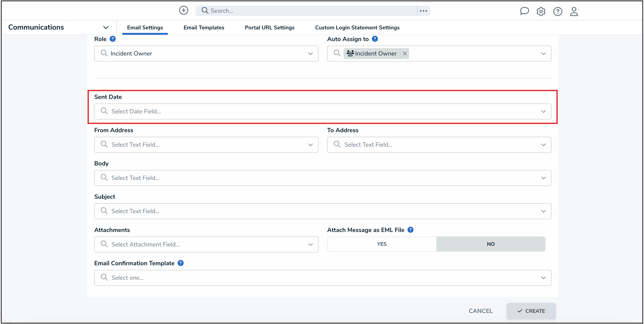Click the search options ellipsis icon
The width and height of the screenshot is (644, 324).
tap(424, 11)
